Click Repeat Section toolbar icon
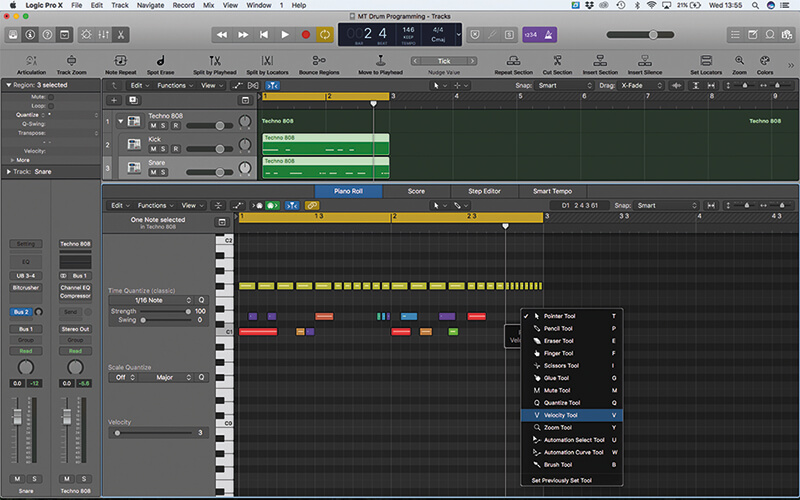 [513, 65]
